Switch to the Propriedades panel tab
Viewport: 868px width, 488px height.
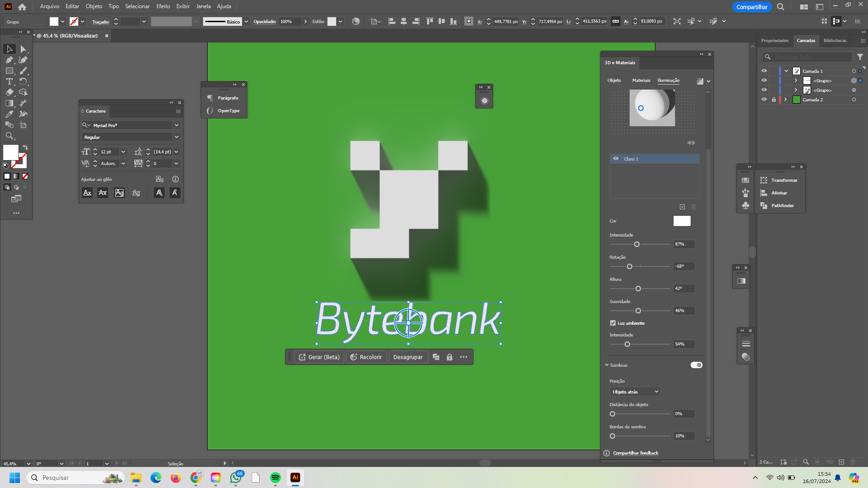pyautogui.click(x=774, y=40)
